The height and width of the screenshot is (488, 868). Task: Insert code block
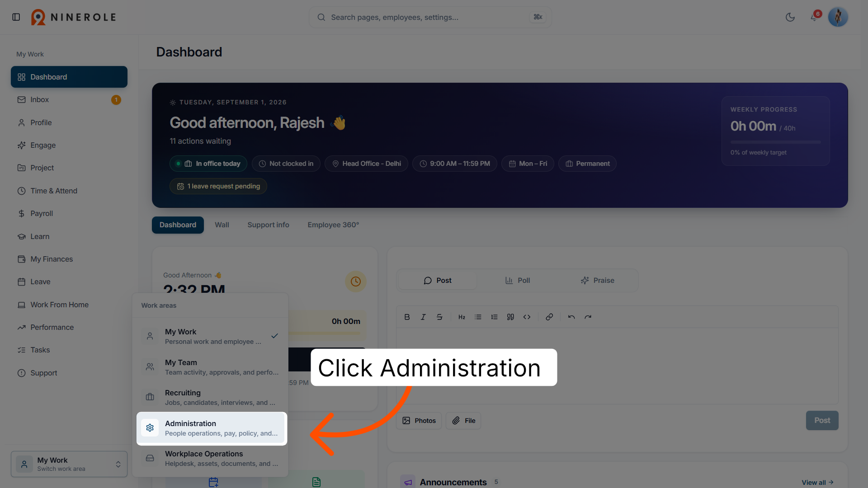click(527, 317)
